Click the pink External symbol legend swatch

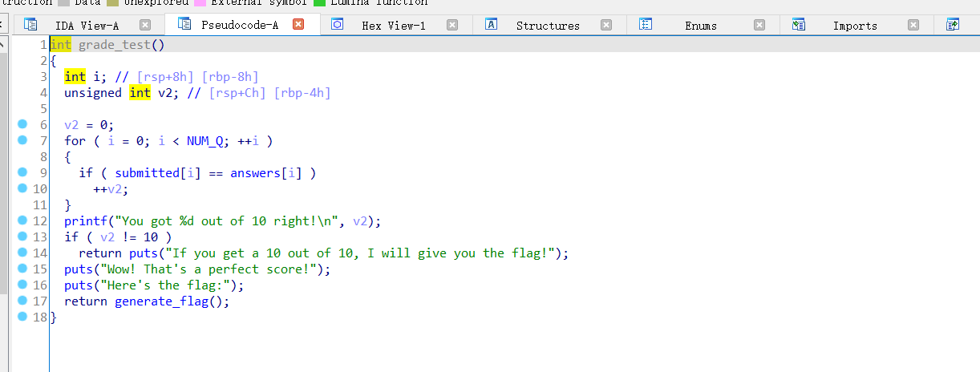coord(200,3)
